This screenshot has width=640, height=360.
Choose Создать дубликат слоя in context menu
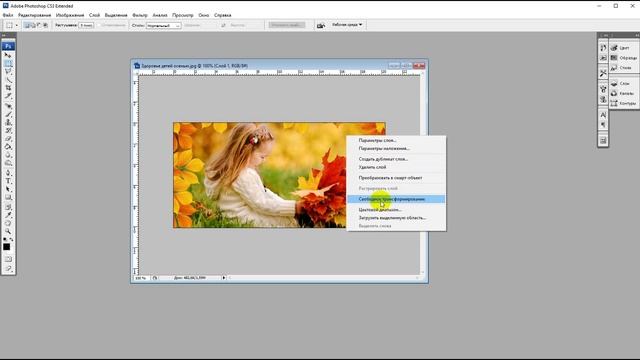[396, 159]
